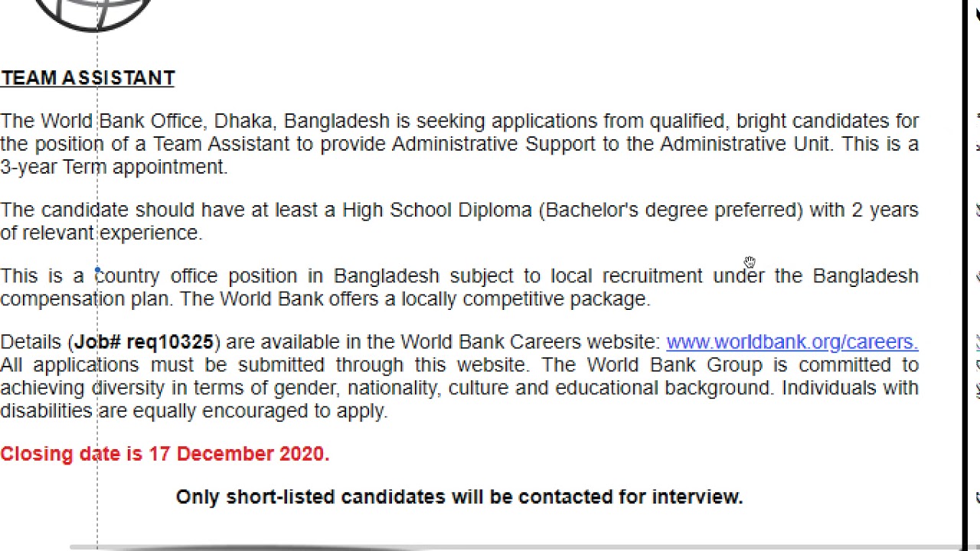Click the TEAM ASSISTANT heading
Viewport: 980px width, 551px height.
[88, 78]
